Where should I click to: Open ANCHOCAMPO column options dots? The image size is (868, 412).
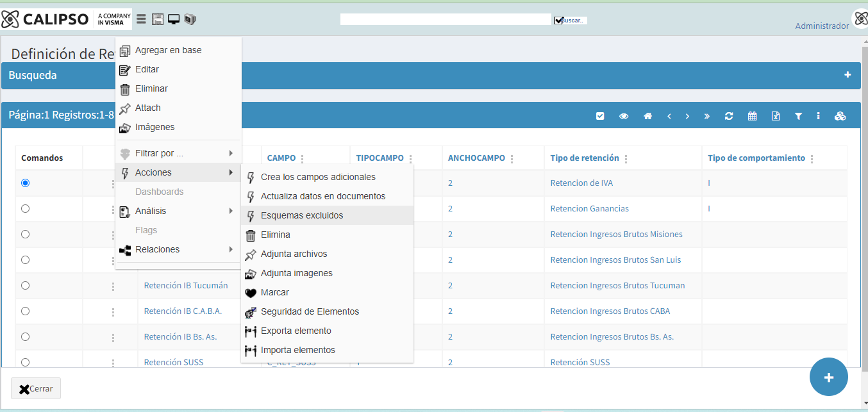tap(512, 159)
